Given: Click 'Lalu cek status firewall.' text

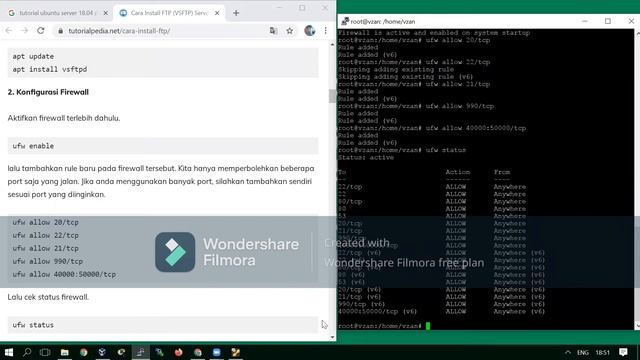Looking at the screenshot, I should [x=48, y=297].
